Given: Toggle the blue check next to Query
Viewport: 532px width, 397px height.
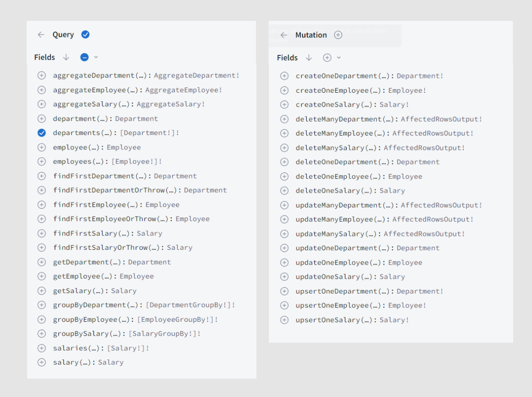Looking at the screenshot, I should point(85,34).
